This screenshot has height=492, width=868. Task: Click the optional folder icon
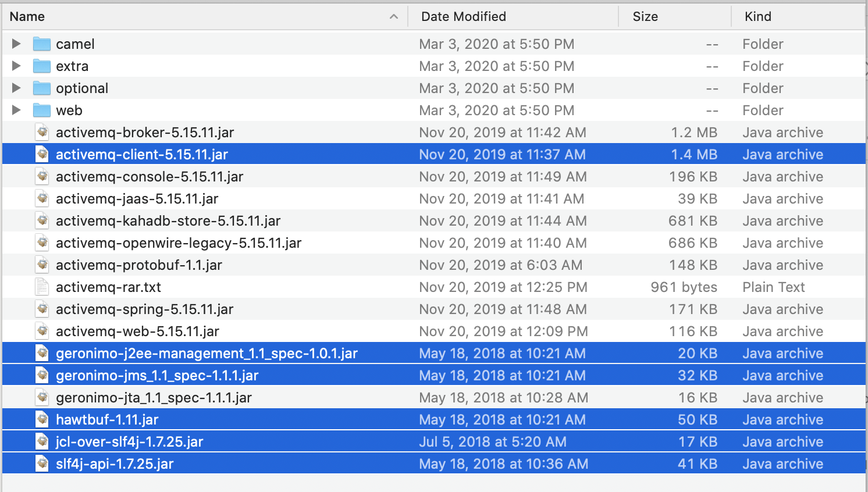coord(42,88)
